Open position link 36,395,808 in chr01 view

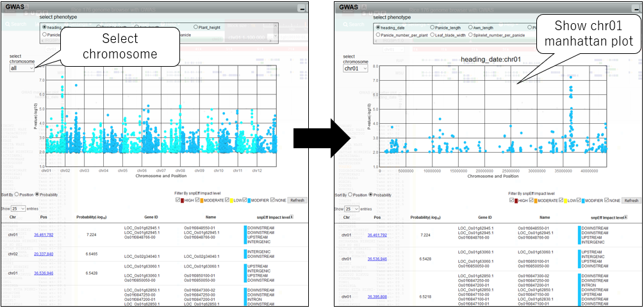pos(377,296)
